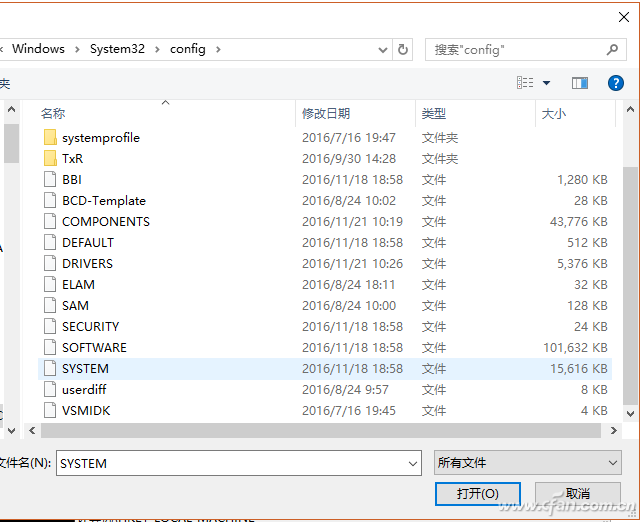The height and width of the screenshot is (522, 642).
Task: Click the userdiff file name
Action: [x=84, y=389]
